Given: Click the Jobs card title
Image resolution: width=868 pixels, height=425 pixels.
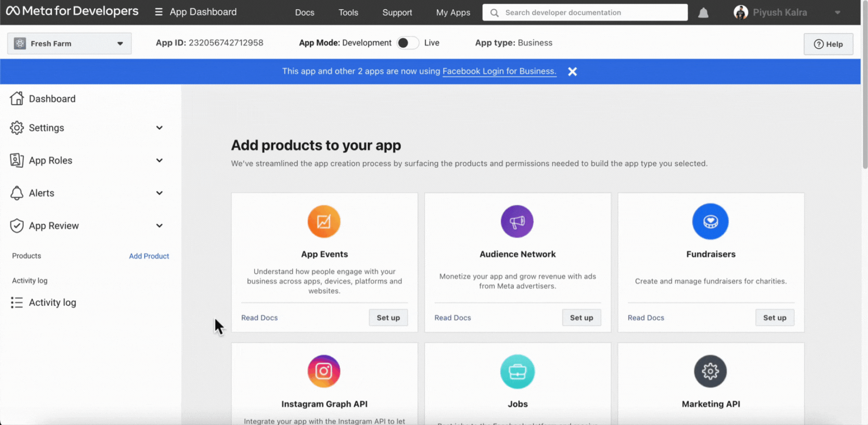Looking at the screenshot, I should click(517, 404).
